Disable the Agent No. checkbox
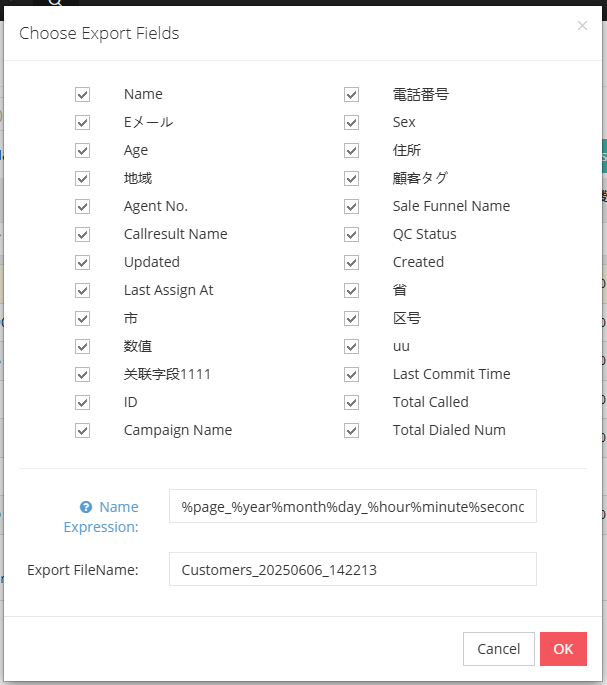The width and height of the screenshot is (607, 685). click(82, 206)
